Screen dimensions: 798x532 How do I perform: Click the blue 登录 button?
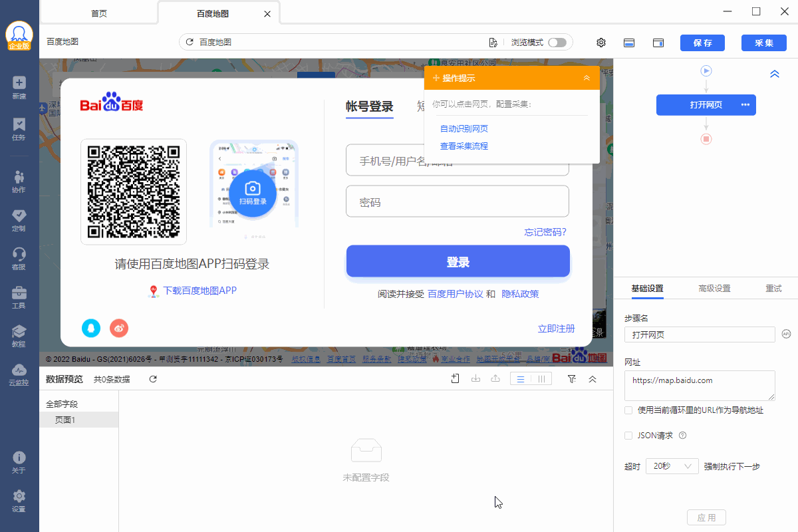458,261
